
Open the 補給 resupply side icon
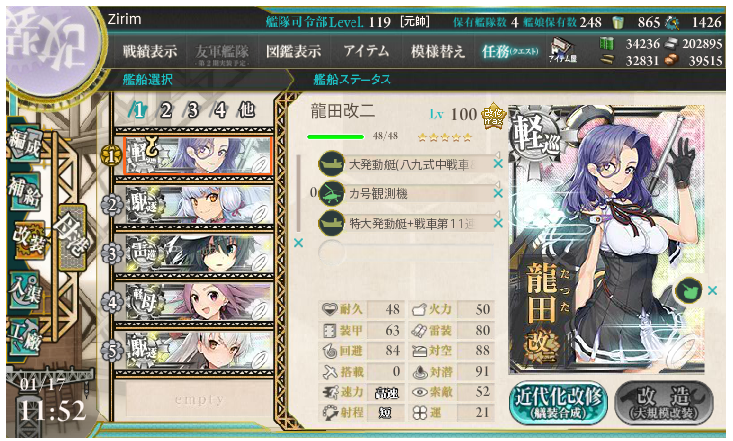[24, 192]
